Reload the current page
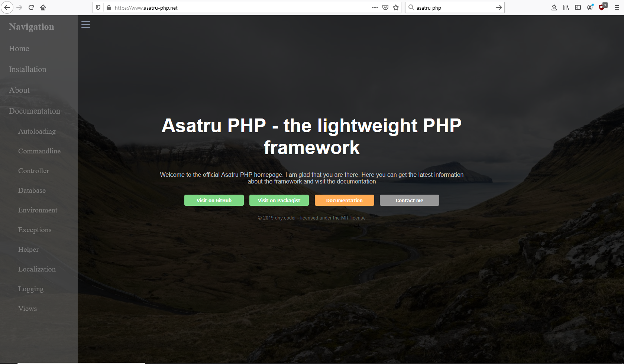The width and height of the screenshot is (624, 364). [x=31, y=7]
